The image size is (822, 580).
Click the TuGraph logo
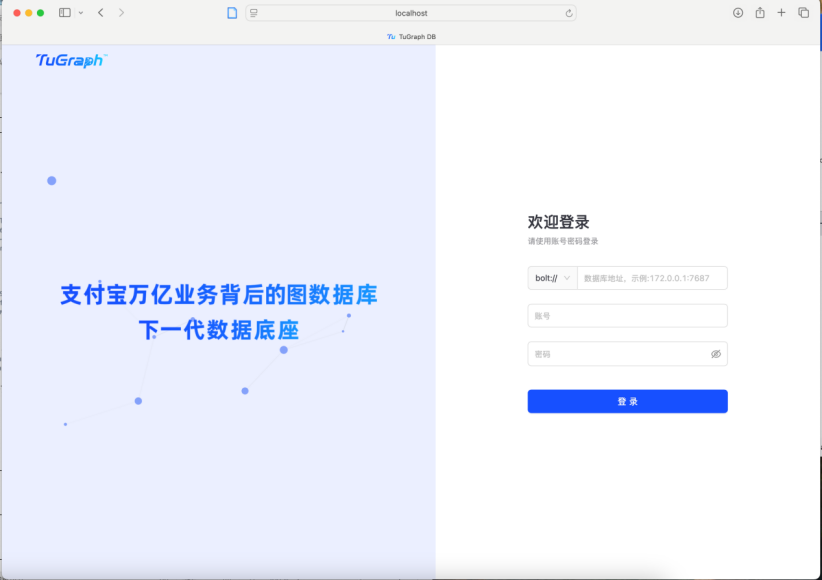pyautogui.click(x=71, y=60)
